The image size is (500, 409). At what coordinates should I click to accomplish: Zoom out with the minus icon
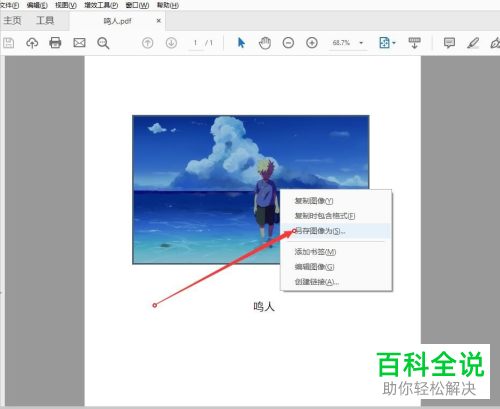288,43
